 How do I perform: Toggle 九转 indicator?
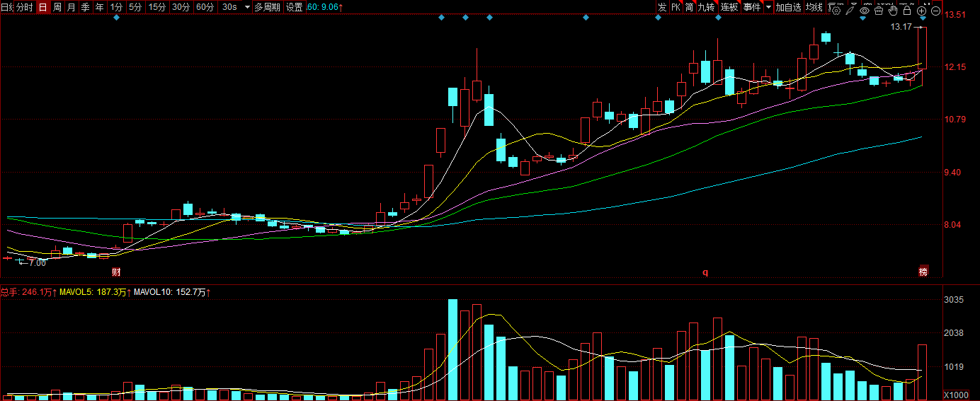pos(707,7)
